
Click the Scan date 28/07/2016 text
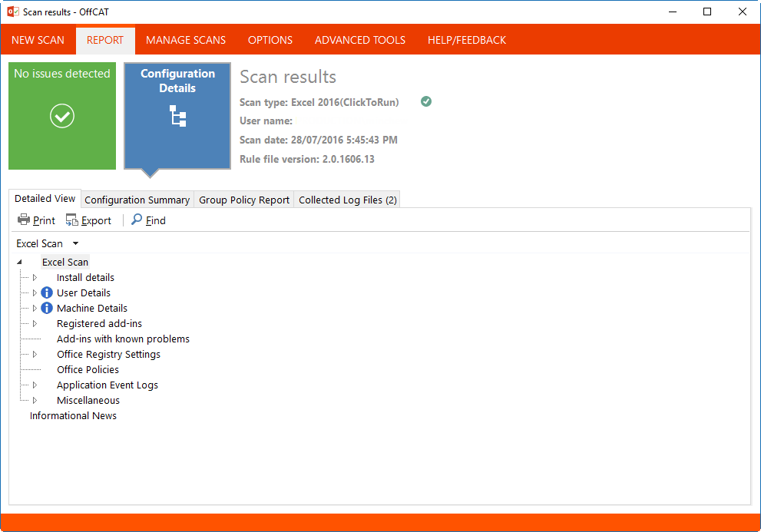(319, 140)
